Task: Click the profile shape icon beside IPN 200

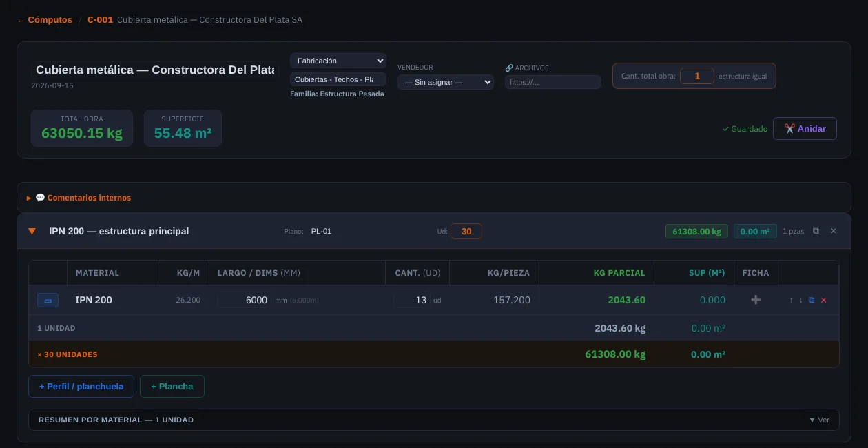Action: click(48, 301)
